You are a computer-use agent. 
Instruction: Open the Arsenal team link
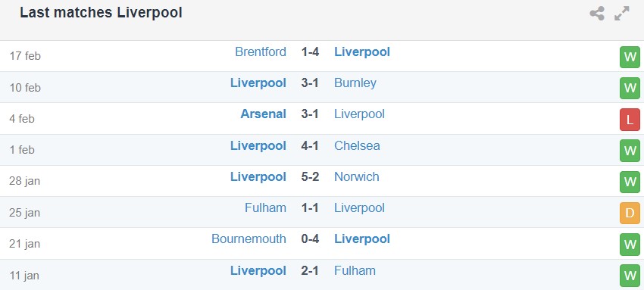(263, 114)
